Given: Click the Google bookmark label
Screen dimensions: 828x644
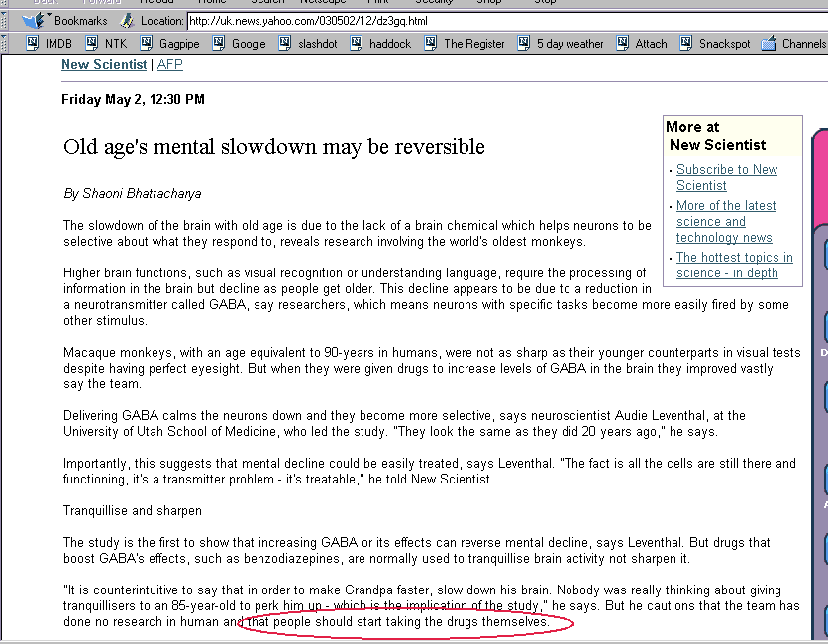Looking at the screenshot, I should [x=249, y=44].
